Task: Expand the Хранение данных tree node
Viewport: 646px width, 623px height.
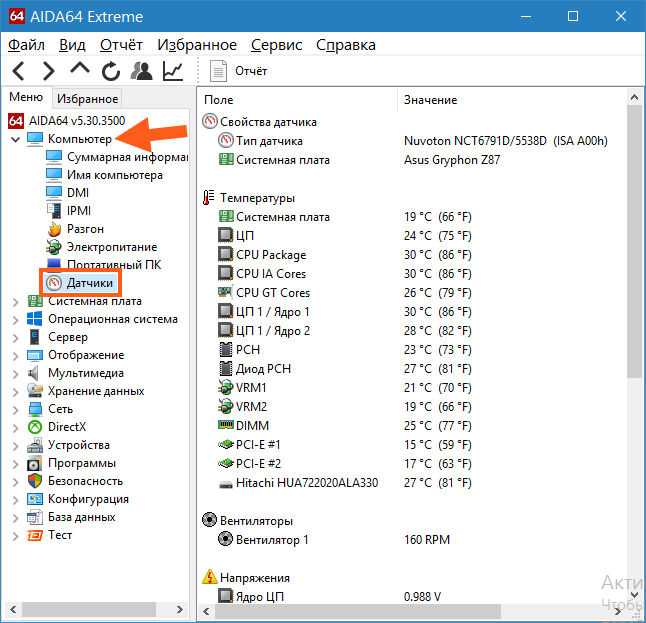Action: tap(15, 392)
